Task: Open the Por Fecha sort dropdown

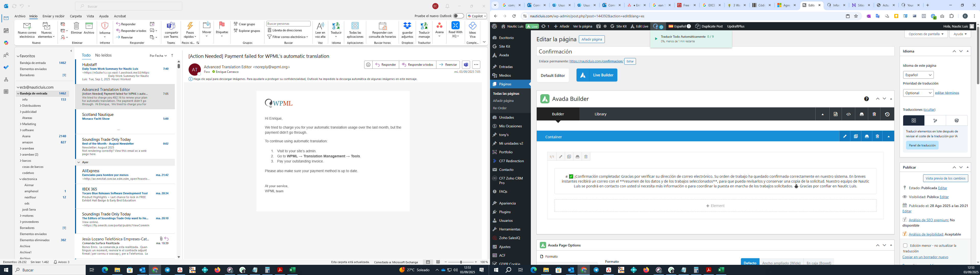Action: (x=158, y=56)
